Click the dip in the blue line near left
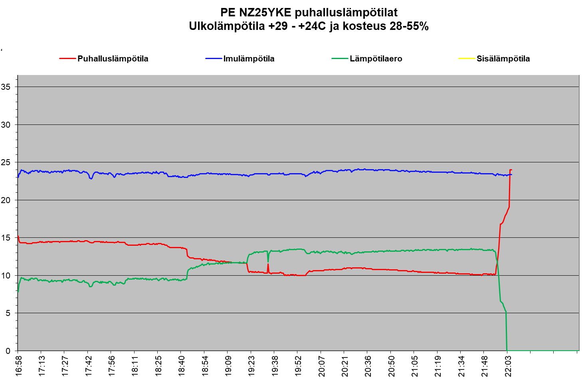The image size is (588, 383). click(x=91, y=178)
